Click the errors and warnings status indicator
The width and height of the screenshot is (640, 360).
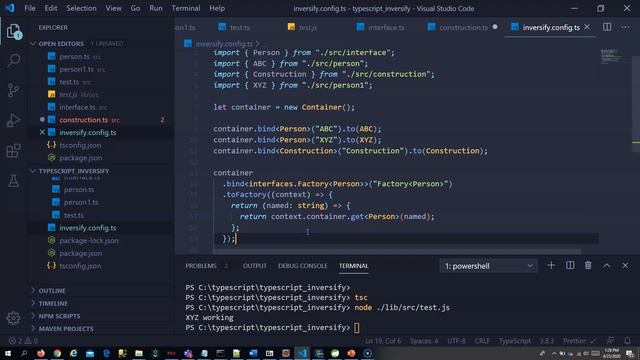tap(23, 341)
